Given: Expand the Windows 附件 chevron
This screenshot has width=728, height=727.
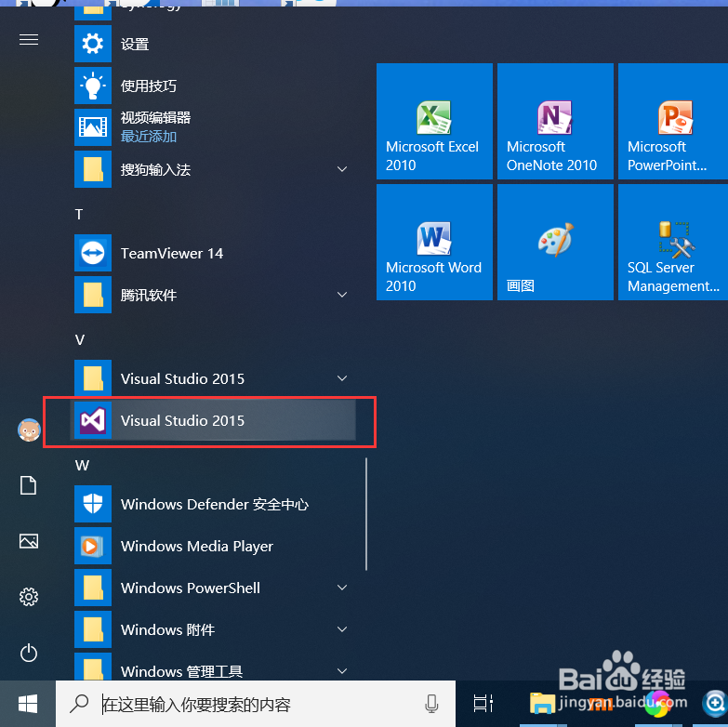Looking at the screenshot, I should pos(342,629).
